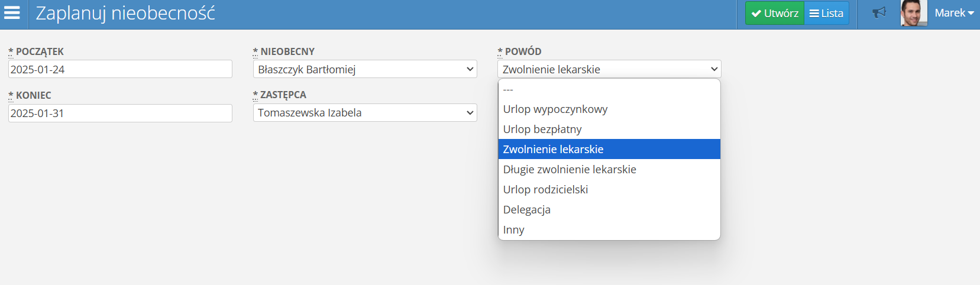Click the Koniec date field

click(120, 113)
